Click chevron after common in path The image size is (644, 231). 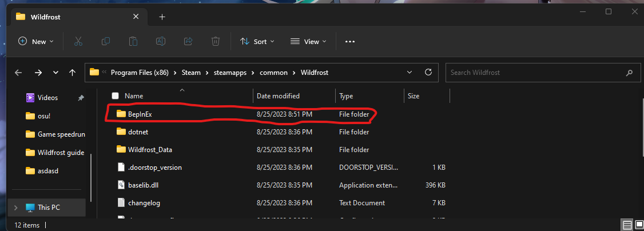coord(295,73)
